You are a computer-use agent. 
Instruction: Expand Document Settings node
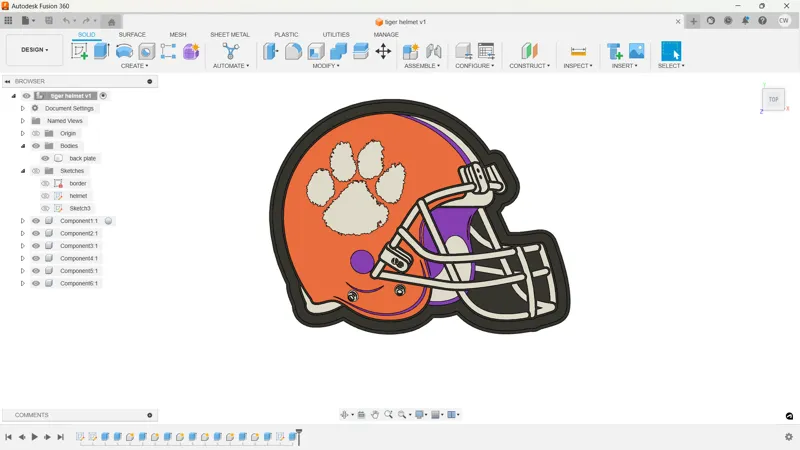point(22,108)
